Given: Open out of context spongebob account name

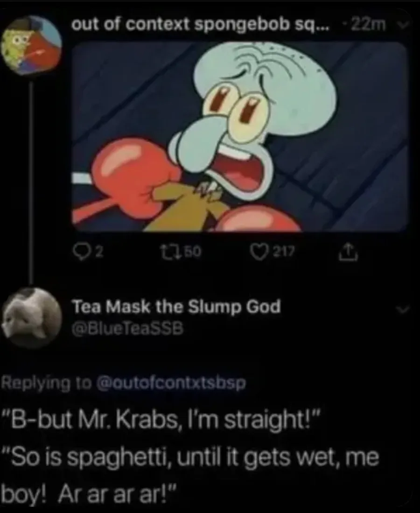Looking at the screenshot, I should pos(201,25).
